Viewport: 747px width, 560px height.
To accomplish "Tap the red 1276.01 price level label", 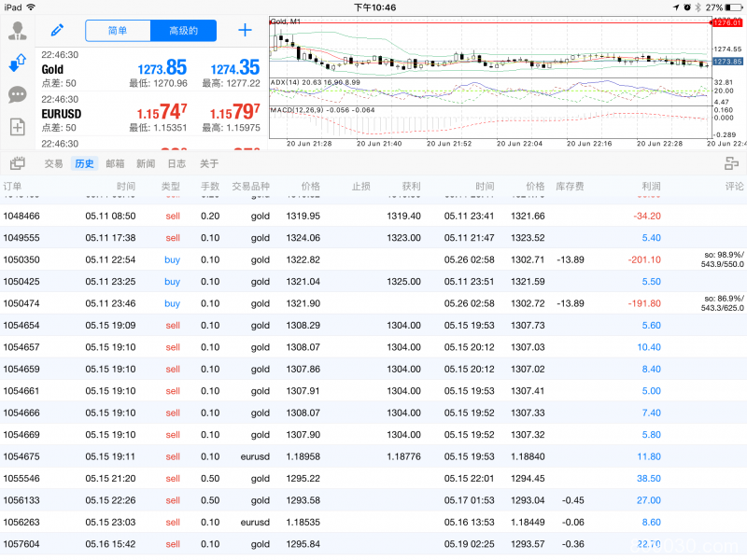I will [x=727, y=22].
